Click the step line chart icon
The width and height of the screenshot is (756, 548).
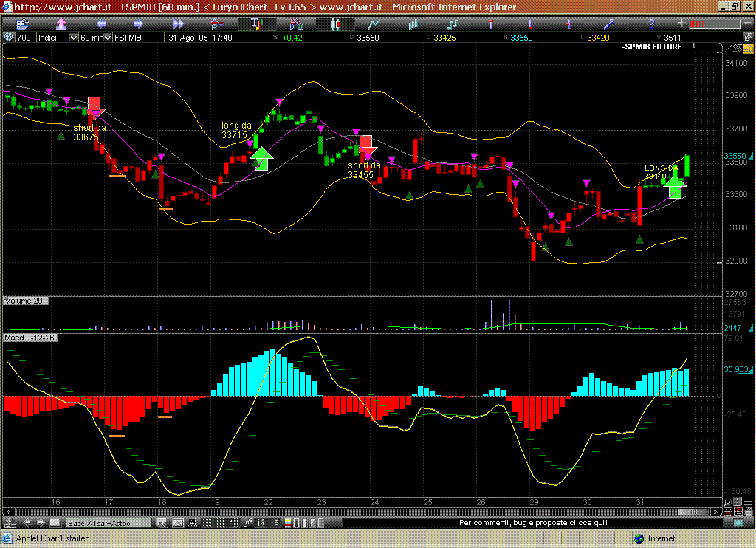451,24
